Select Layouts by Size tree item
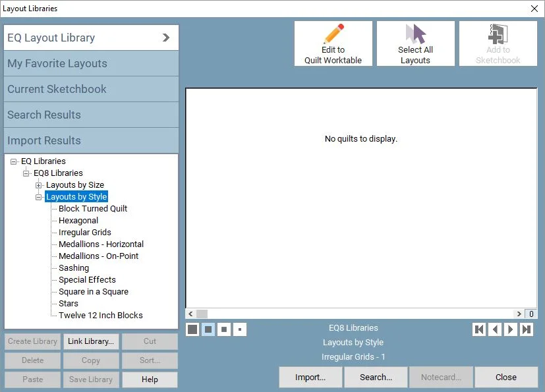The width and height of the screenshot is (545, 392). click(74, 185)
